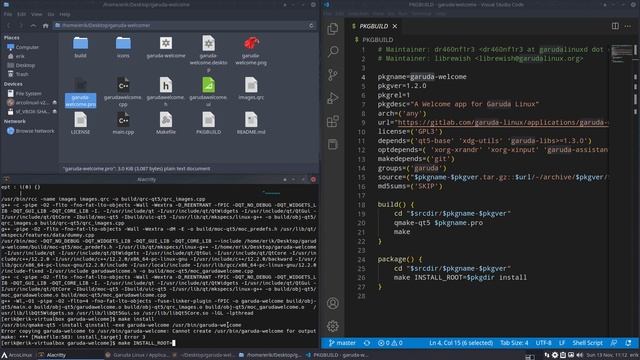Open Run and Debug view
The height and width of the screenshot is (360, 640).
[x=333, y=98]
